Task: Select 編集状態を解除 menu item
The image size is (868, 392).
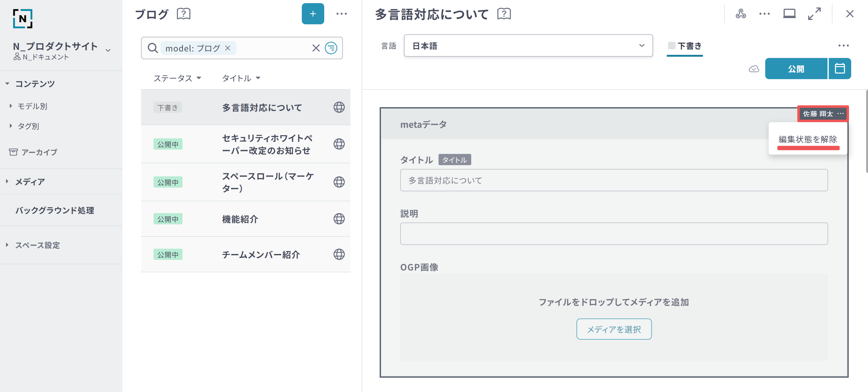Action: click(807, 139)
